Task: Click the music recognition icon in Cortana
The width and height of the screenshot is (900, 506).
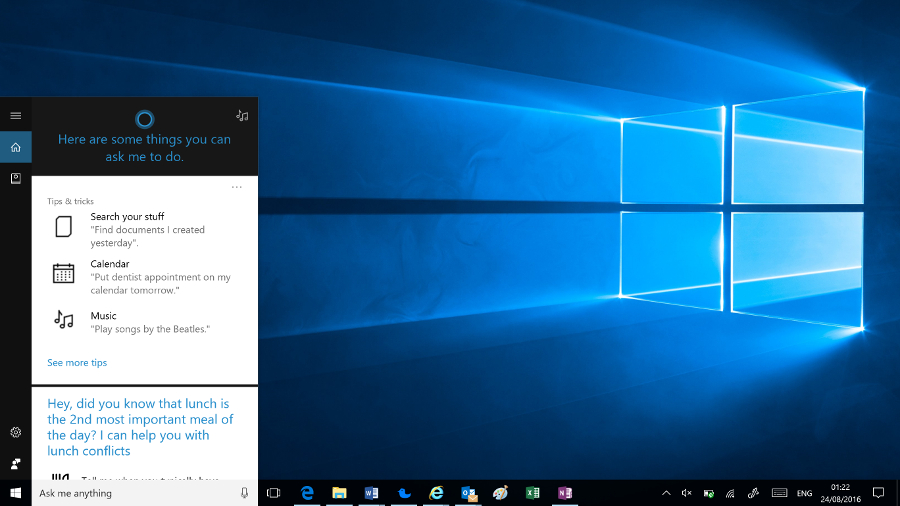Action: (x=242, y=115)
